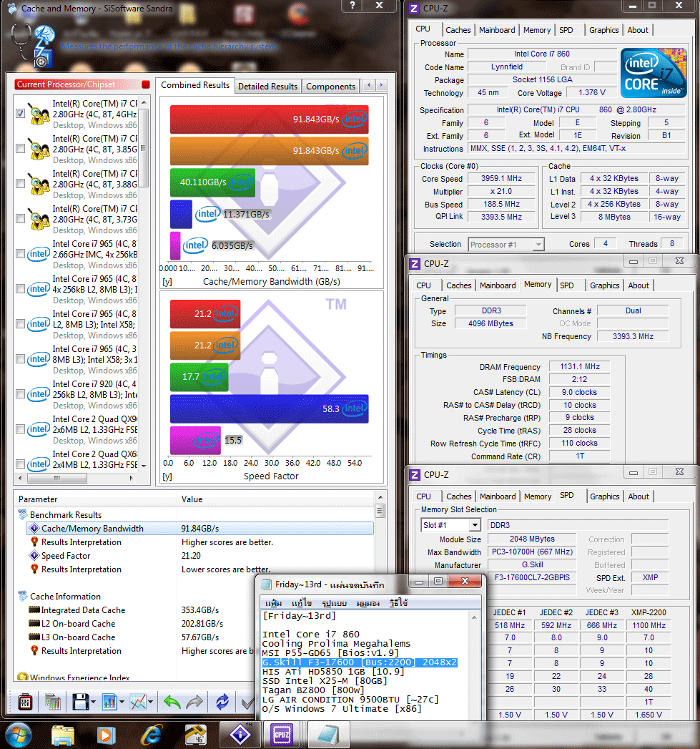The height and width of the screenshot is (749, 700).
Task: Switch to CPU-Z via its taskbar button
Action: point(282,735)
